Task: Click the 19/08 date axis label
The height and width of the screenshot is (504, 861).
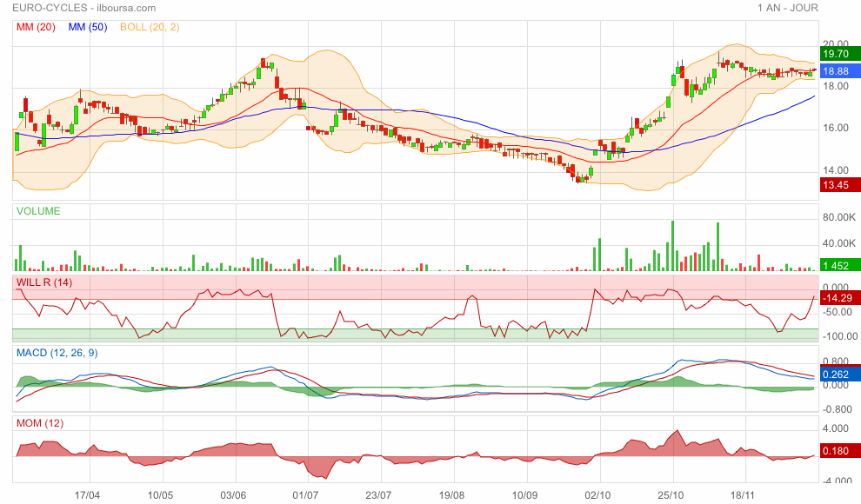Action: (x=451, y=495)
